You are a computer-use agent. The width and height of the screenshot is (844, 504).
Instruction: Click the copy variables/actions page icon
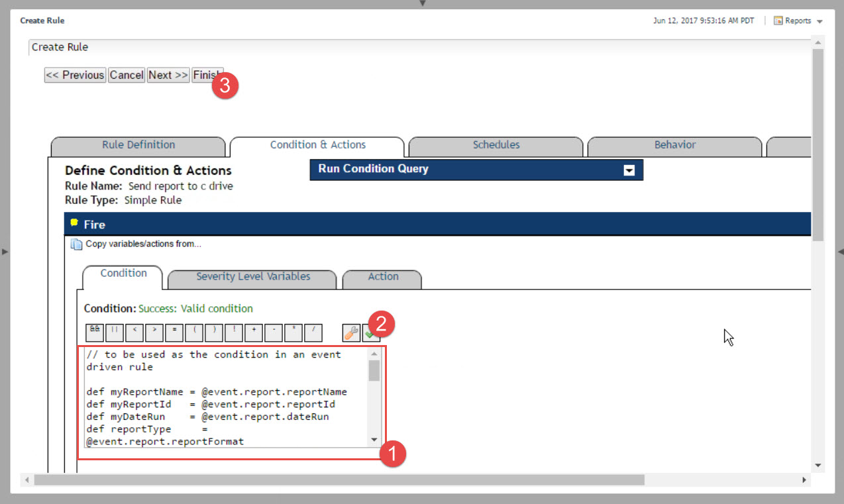pos(76,244)
